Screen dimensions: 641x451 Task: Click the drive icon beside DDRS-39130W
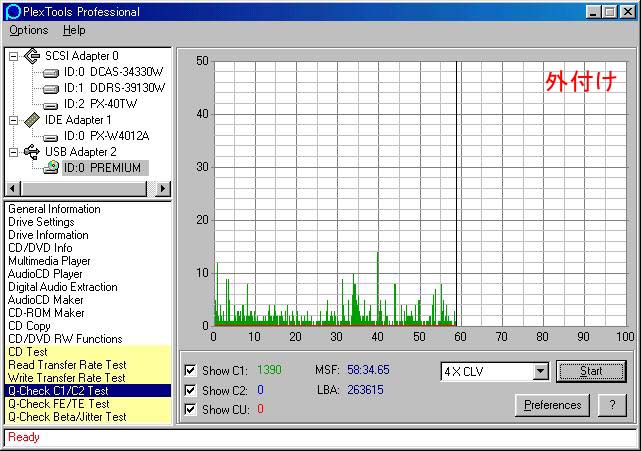pyautogui.click(x=51, y=89)
